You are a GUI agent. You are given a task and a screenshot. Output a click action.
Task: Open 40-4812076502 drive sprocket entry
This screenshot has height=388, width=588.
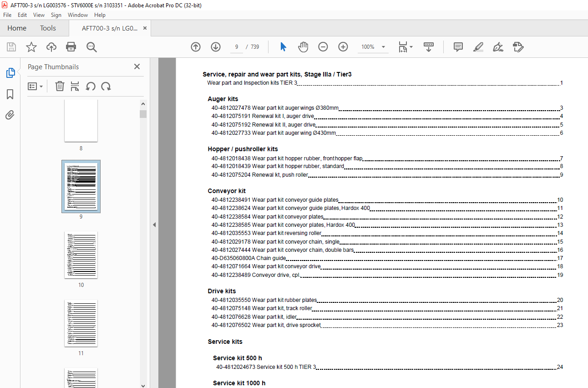[x=387, y=325]
